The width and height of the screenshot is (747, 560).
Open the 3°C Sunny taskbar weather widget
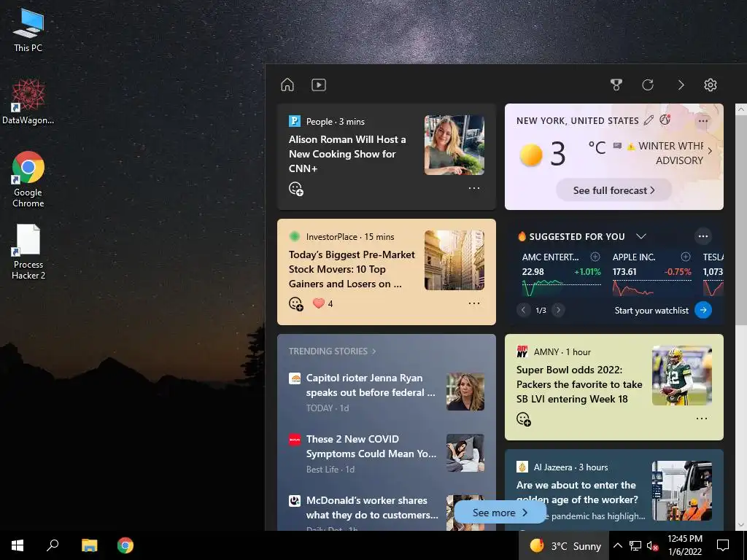pos(565,545)
